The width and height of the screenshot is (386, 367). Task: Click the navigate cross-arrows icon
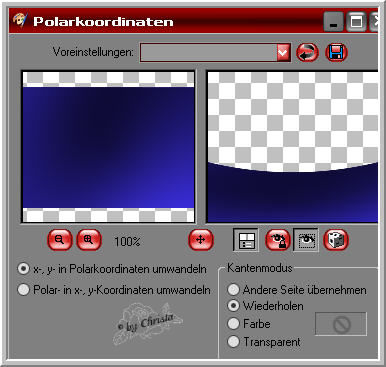(x=201, y=240)
